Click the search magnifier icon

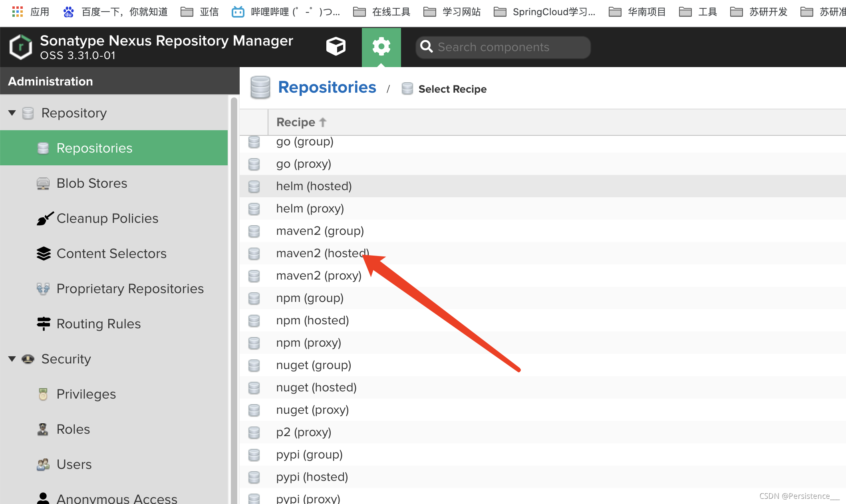(427, 47)
